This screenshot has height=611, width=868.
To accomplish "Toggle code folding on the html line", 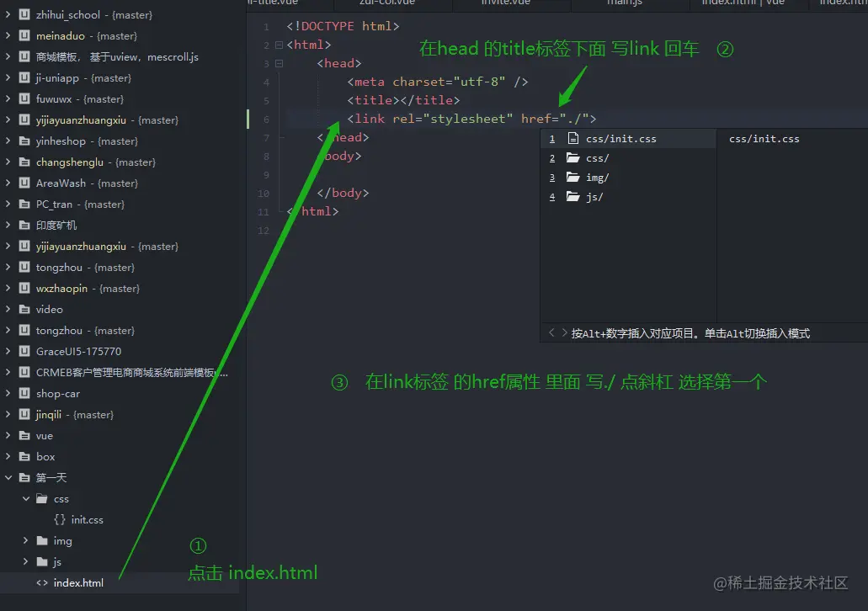I will click(279, 45).
